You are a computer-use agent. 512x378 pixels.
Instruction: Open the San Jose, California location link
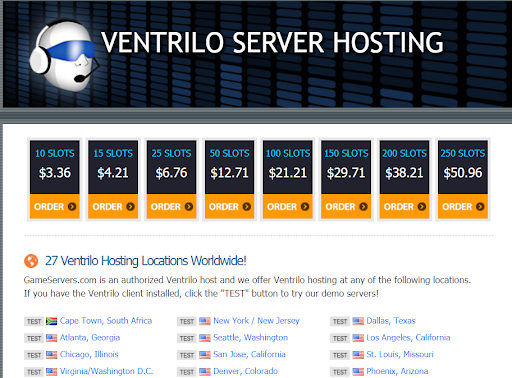pyautogui.click(x=249, y=354)
